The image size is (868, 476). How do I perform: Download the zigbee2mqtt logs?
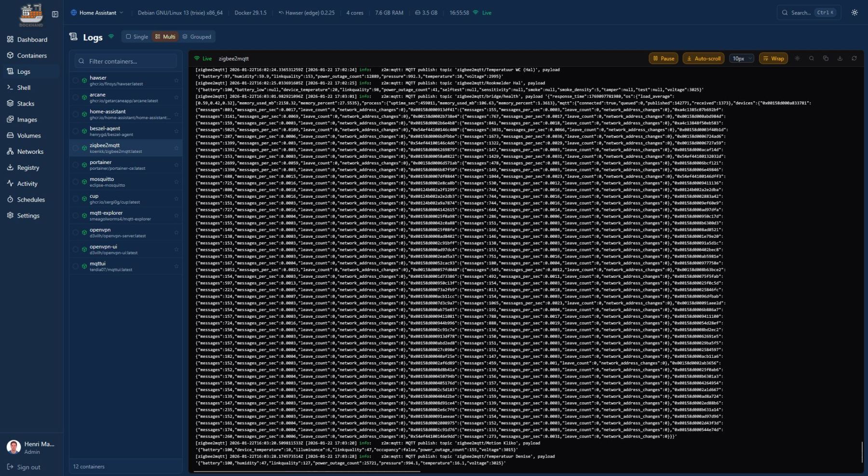(x=840, y=58)
